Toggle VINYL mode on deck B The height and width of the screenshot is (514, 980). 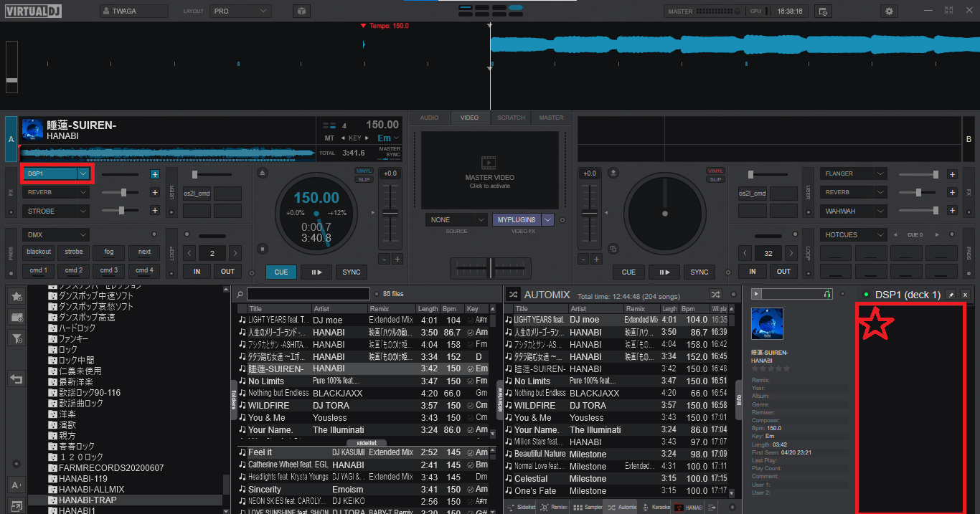coord(715,171)
